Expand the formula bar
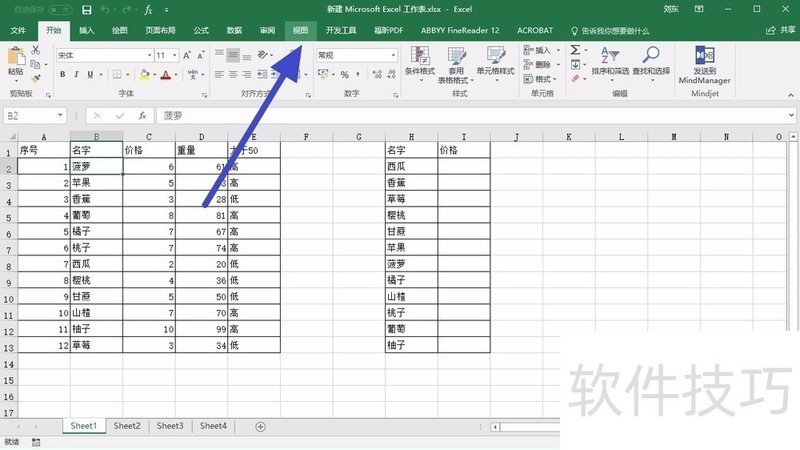The height and width of the screenshot is (450, 800). (x=791, y=115)
